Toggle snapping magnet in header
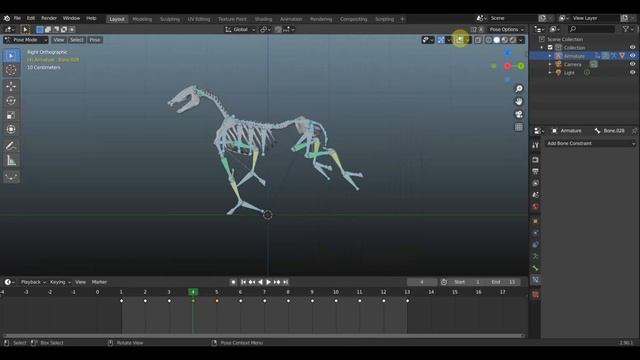Image resolution: width=640 pixels, height=360 pixels. pyautogui.click(x=278, y=29)
